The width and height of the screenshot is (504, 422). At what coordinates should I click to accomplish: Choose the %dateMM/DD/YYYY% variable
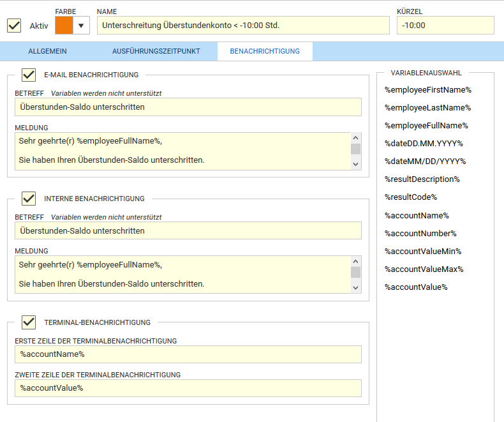(426, 162)
